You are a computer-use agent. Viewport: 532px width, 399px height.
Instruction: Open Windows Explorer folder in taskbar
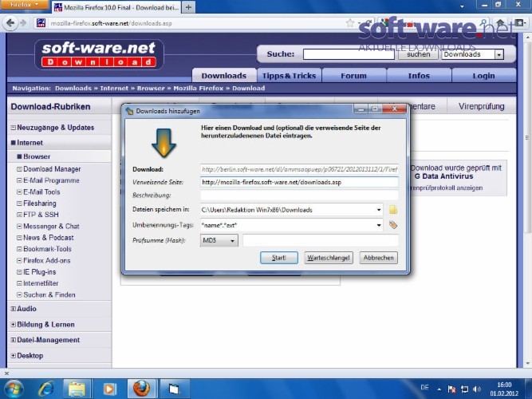(x=77, y=389)
